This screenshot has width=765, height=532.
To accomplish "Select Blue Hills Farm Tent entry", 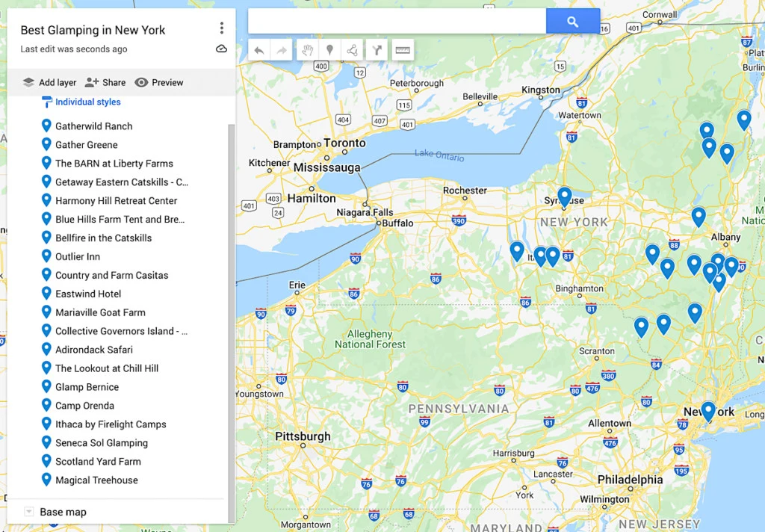I will tap(120, 219).
